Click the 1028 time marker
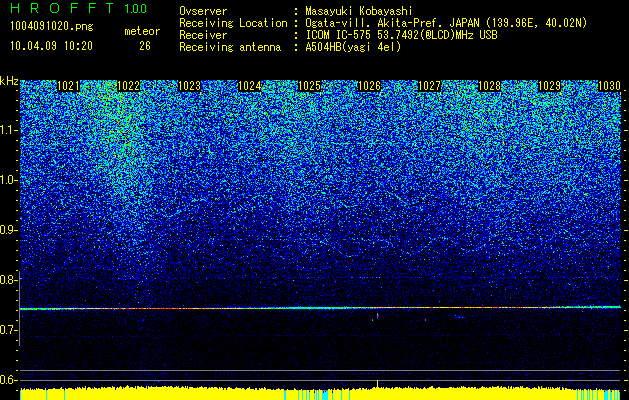The height and width of the screenshot is (400, 629). 489,86
